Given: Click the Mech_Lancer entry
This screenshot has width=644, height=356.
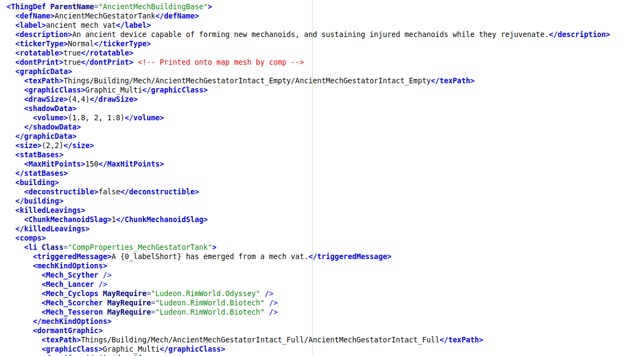Looking at the screenshot, I should point(74,285).
